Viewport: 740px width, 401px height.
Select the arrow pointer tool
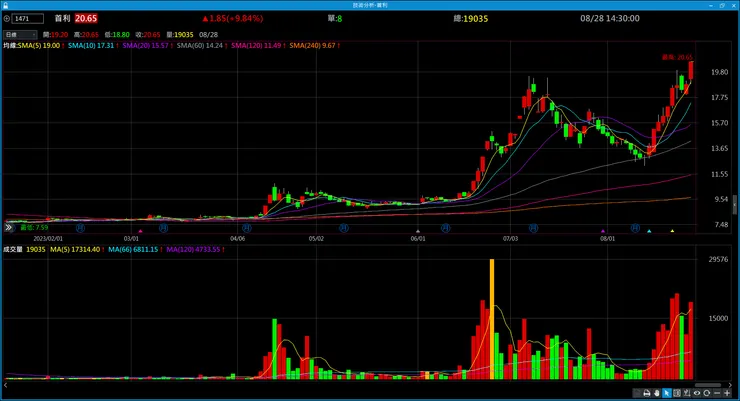point(667,393)
